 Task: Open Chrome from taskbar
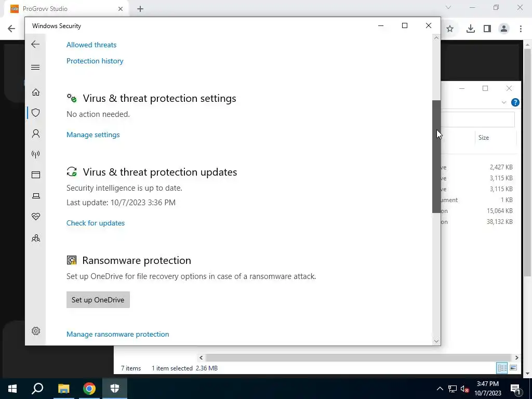89,389
